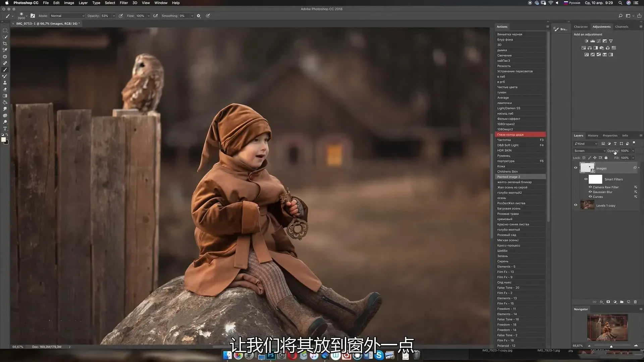This screenshot has width=644, height=362.
Task: Switch to the History tab
Action: point(593,135)
